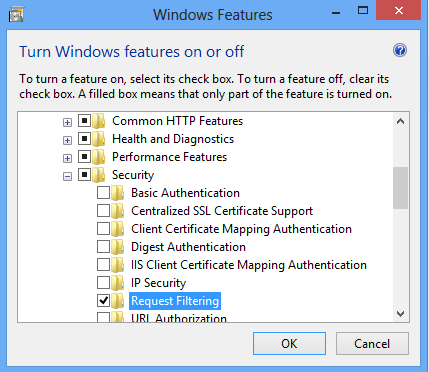Select the Digest Authentication label
The image size is (429, 372).
(x=188, y=247)
